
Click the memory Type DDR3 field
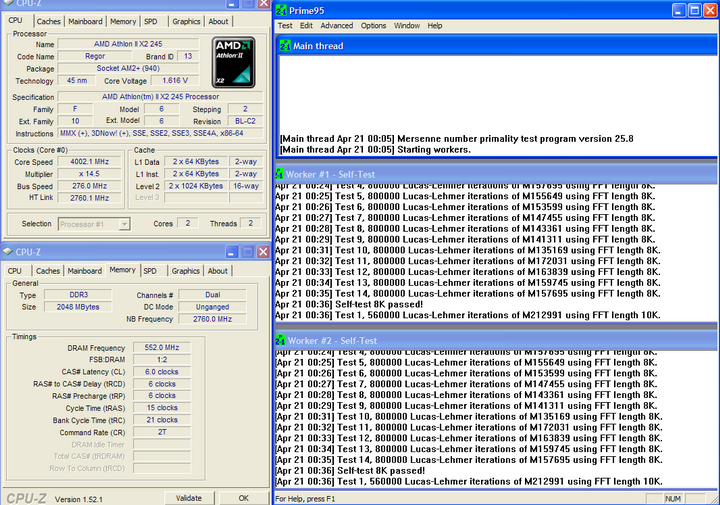pos(78,295)
